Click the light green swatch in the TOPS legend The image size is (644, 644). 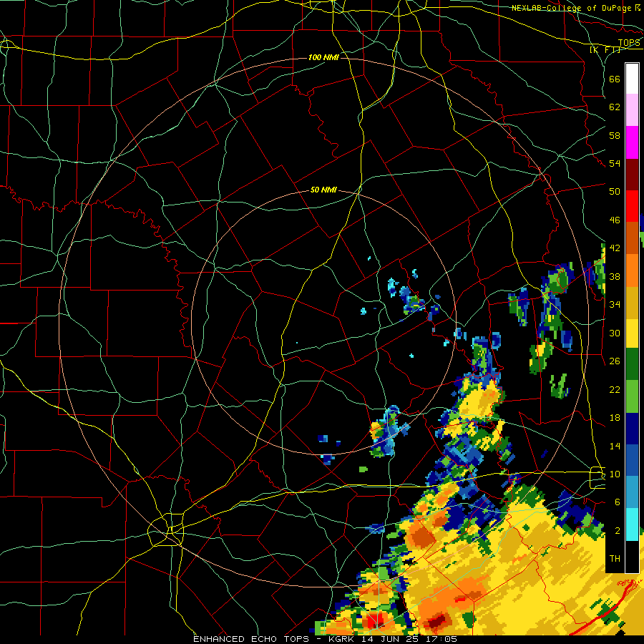pyautogui.click(x=632, y=396)
